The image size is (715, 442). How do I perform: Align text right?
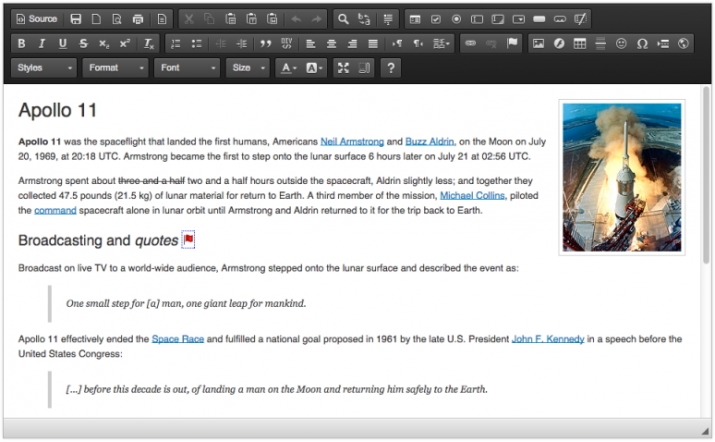352,44
